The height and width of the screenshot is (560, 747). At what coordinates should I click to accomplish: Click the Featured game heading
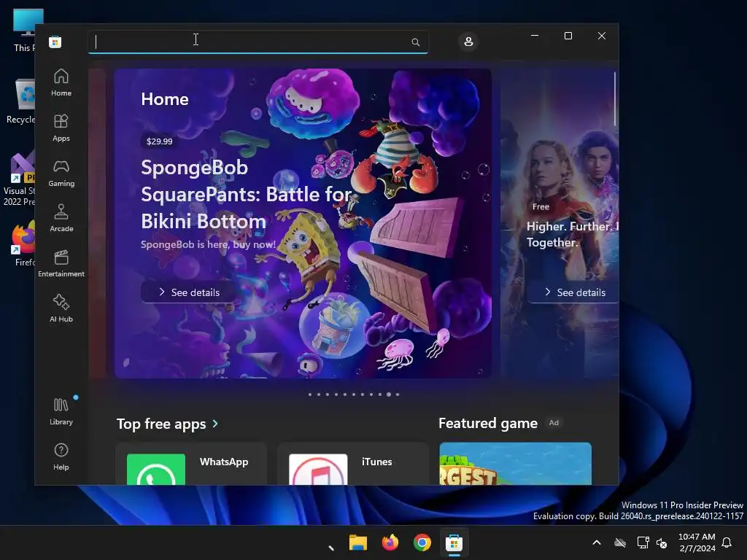click(488, 423)
